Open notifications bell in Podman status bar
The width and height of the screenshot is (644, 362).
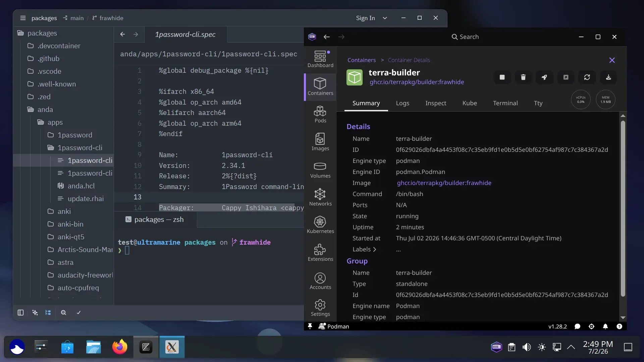[x=605, y=326]
